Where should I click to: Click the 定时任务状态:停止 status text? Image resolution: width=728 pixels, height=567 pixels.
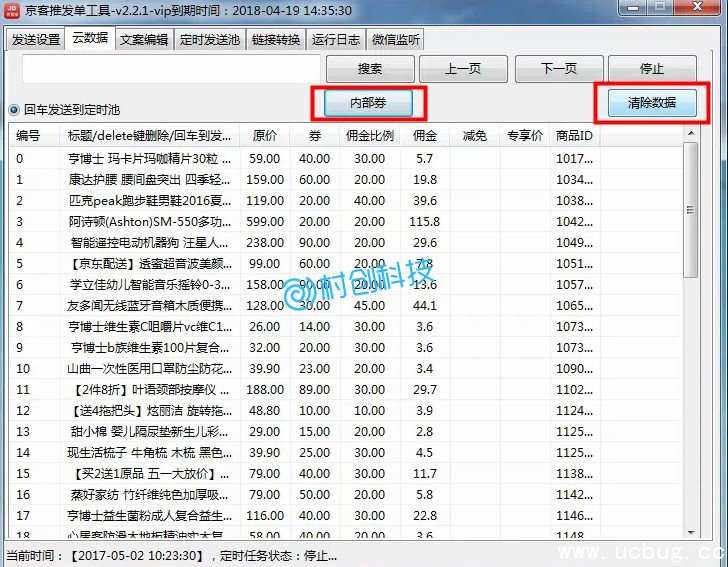point(278,555)
